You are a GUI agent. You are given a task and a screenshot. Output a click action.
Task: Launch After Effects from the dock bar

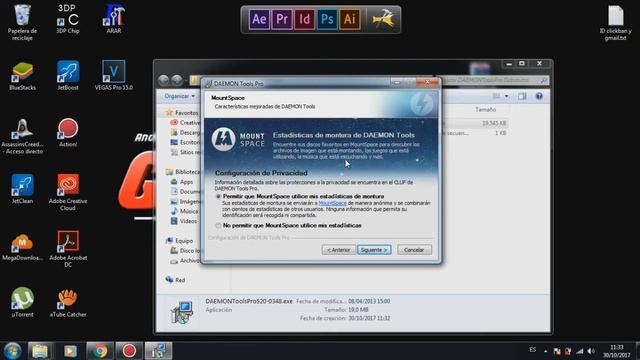coord(259,19)
